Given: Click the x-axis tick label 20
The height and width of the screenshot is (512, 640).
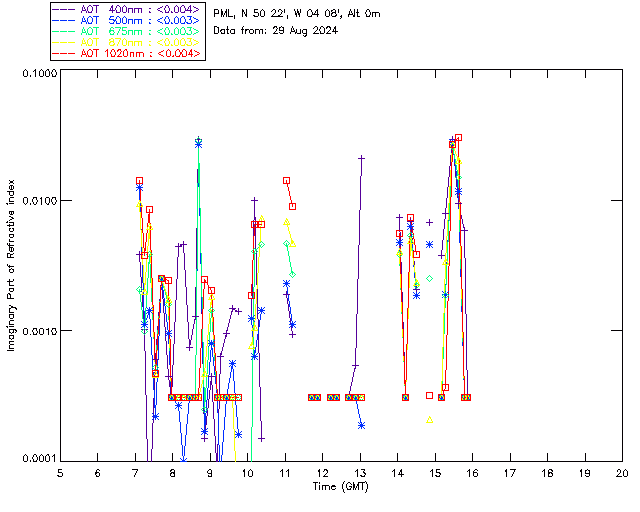Looking at the screenshot, I should click(622, 473).
